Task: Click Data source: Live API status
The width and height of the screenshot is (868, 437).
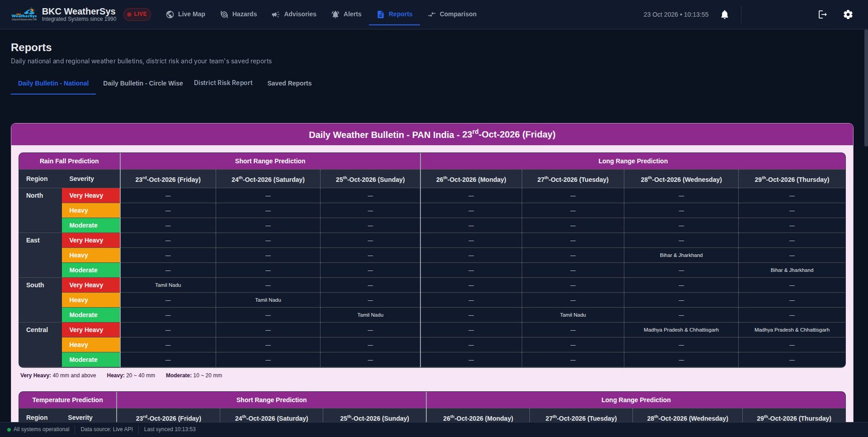Action: pyautogui.click(x=107, y=429)
